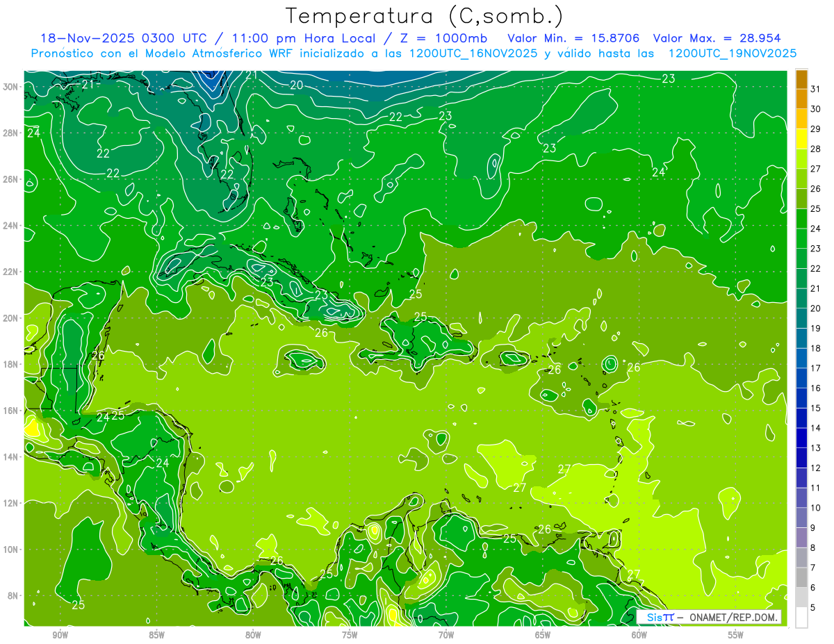Click the '26N' latitude label

(x=10, y=179)
